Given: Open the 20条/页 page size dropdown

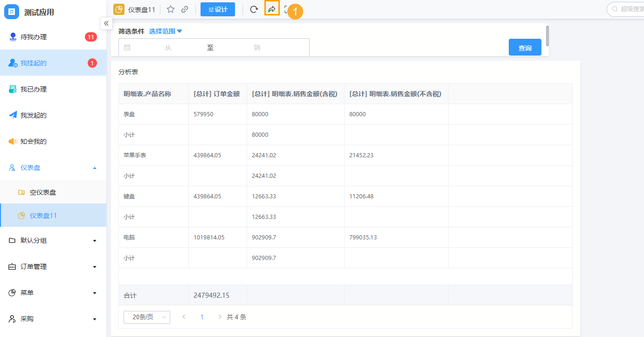Looking at the screenshot, I should point(146,317).
